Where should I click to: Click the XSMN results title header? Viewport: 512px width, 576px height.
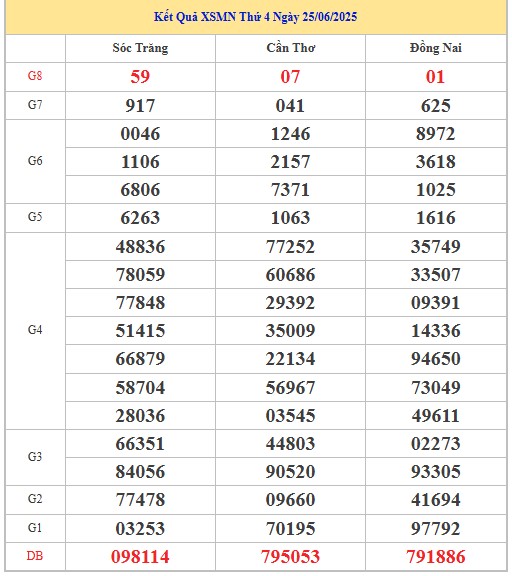255,17
